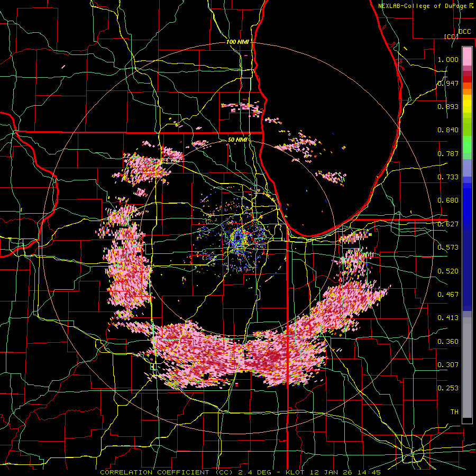Screen dimensions: 476x476
Task: Click the DCC label above the color scale
Action: (465, 32)
